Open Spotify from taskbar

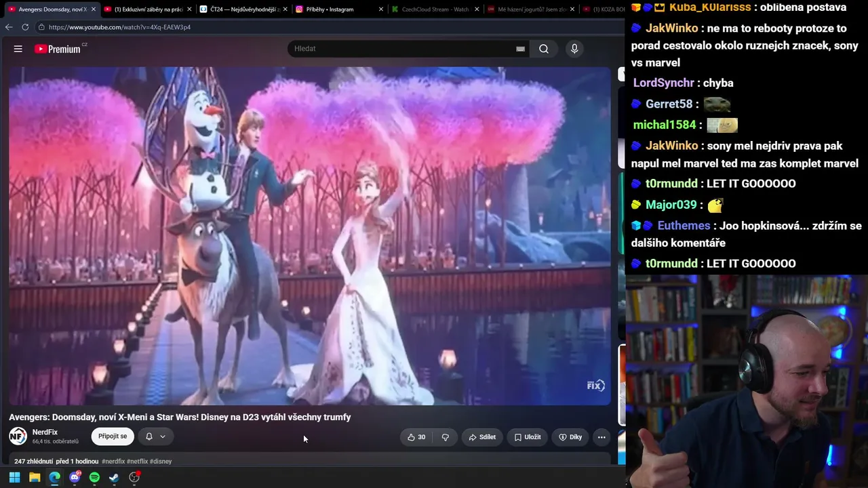coord(94,477)
